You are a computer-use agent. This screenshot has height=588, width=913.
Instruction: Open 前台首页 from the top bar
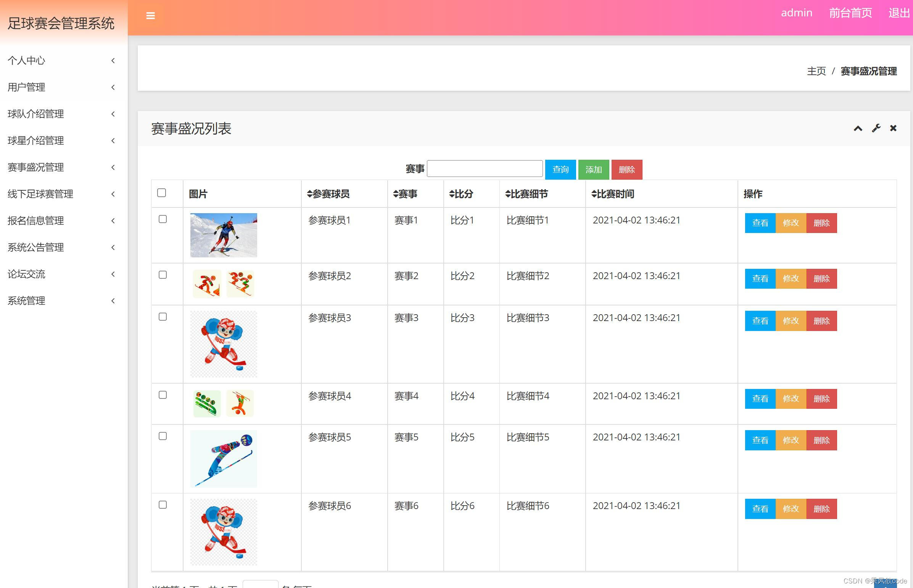click(x=851, y=13)
